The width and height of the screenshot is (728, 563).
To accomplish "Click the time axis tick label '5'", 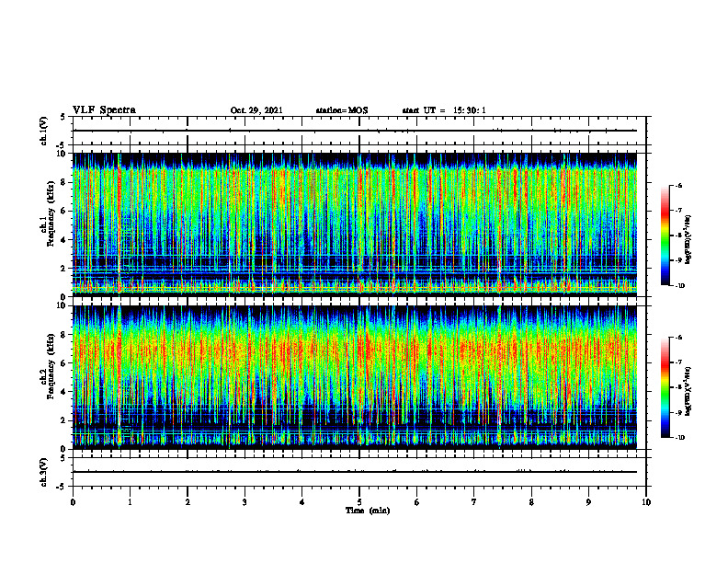I will [x=359, y=502].
